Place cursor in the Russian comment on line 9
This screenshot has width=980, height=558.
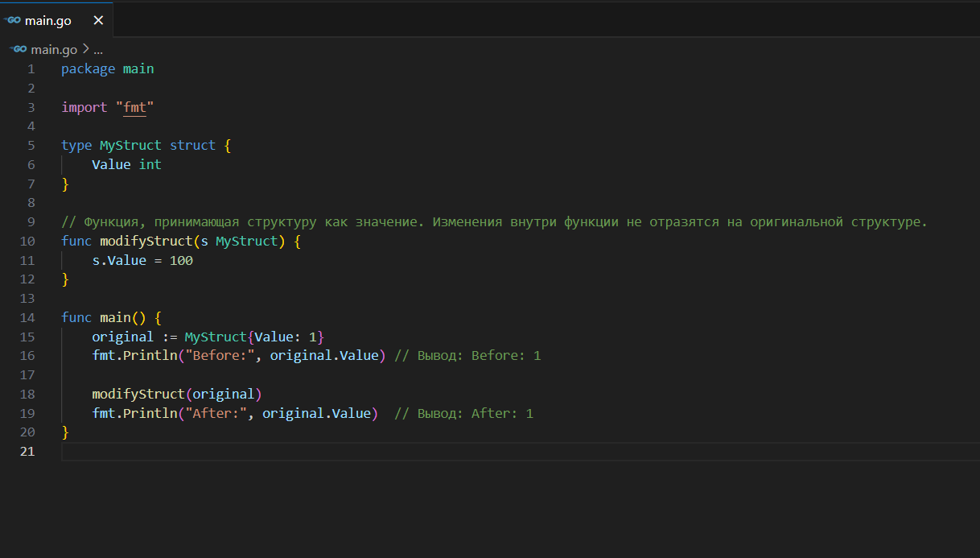(483, 221)
